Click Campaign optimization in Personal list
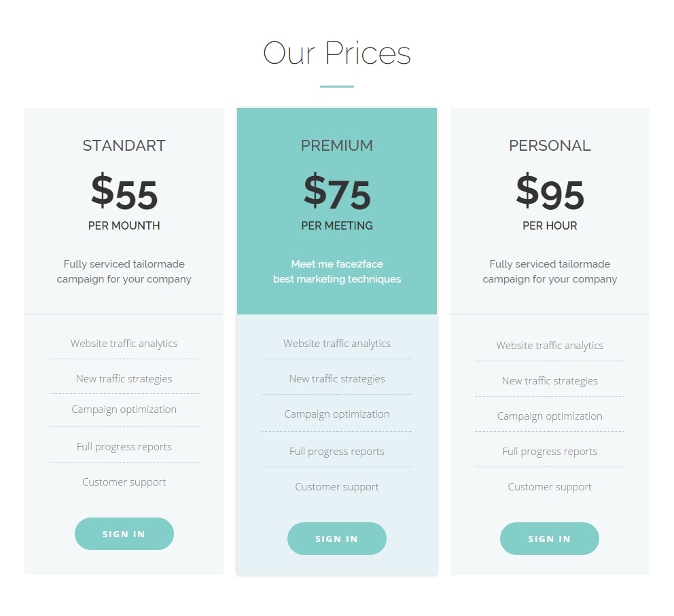This screenshot has height=616, width=674. click(x=550, y=416)
